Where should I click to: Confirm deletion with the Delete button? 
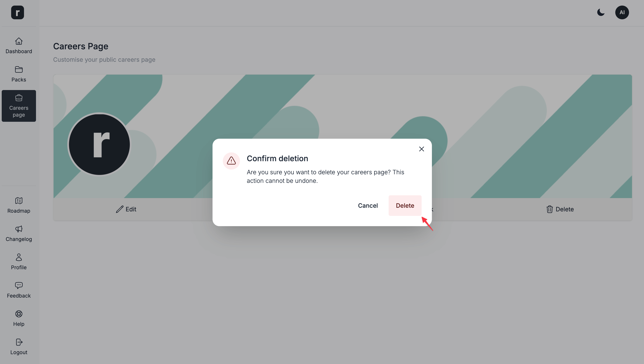[x=405, y=205]
